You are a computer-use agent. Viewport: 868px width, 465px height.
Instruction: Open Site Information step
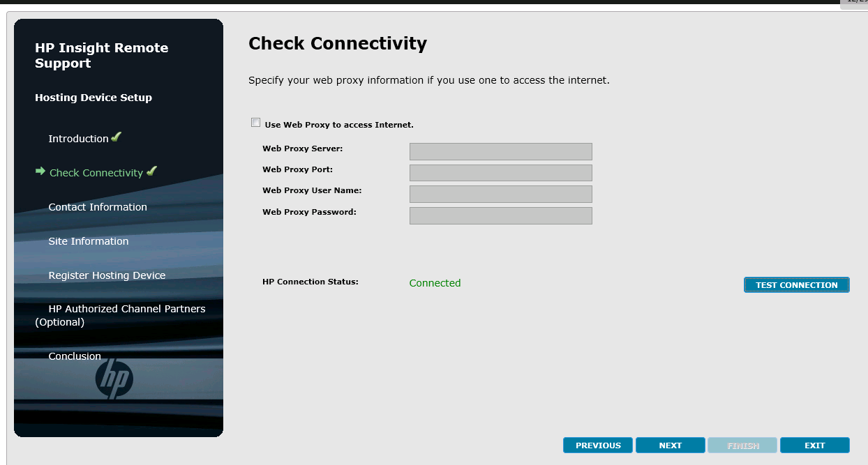pos(89,241)
